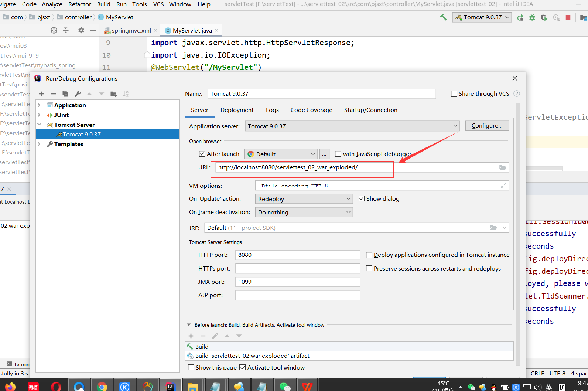Move the selected configuration up the list
The height and width of the screenshot is (391, 588).
(89, 94)
